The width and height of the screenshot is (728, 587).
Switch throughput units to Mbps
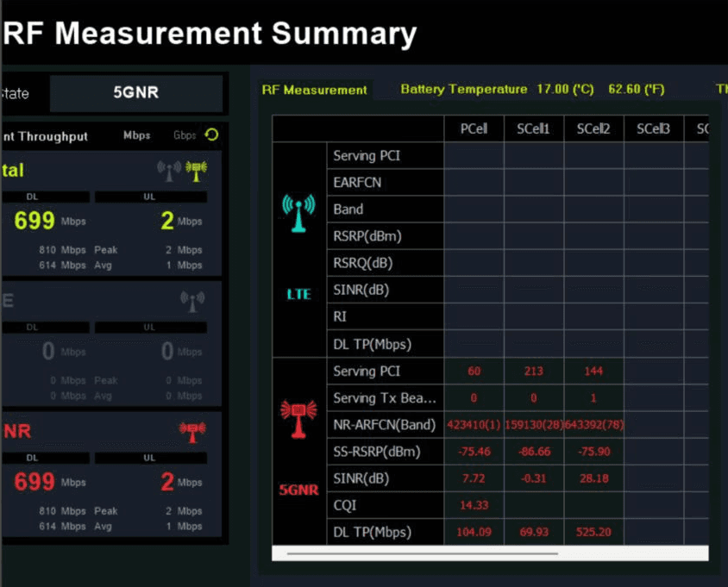tap(136, 135)
